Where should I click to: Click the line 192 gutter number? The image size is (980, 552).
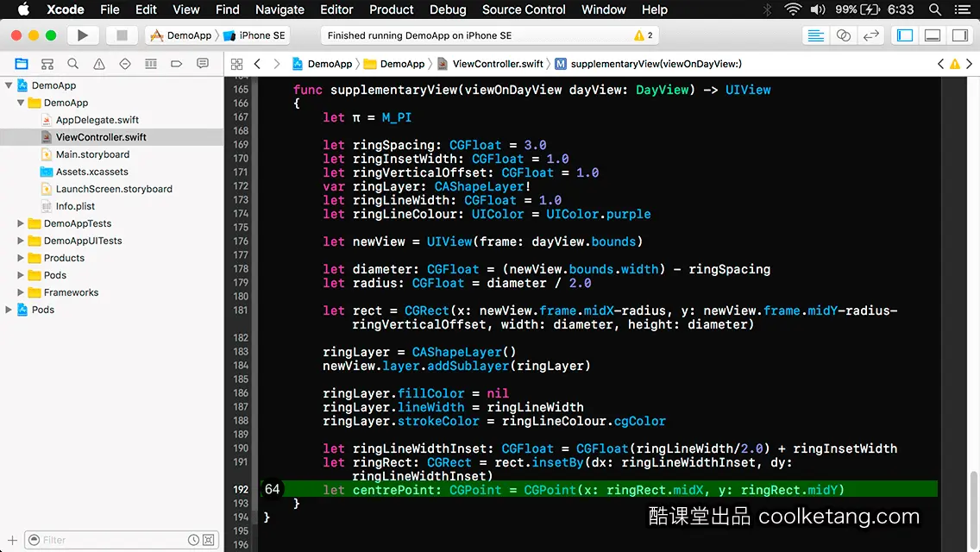click(x=241, y=490)
